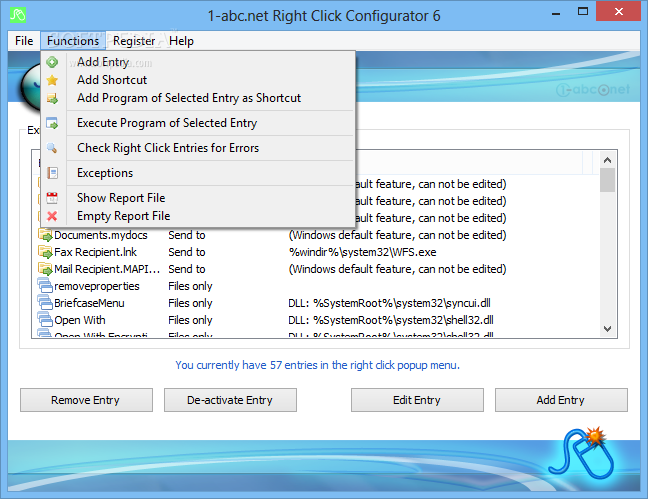Click the Open With entry icon
648x499 pixels.
coord(45,320)
